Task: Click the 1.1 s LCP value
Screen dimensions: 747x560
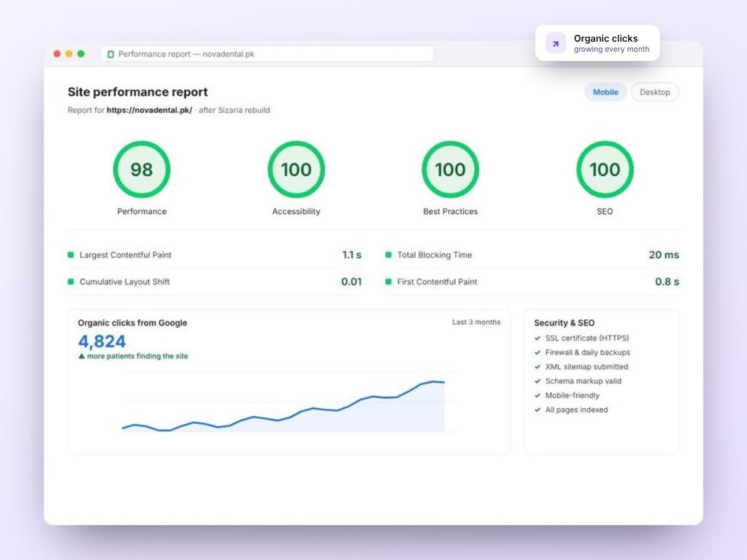Action: coord(352,254)
